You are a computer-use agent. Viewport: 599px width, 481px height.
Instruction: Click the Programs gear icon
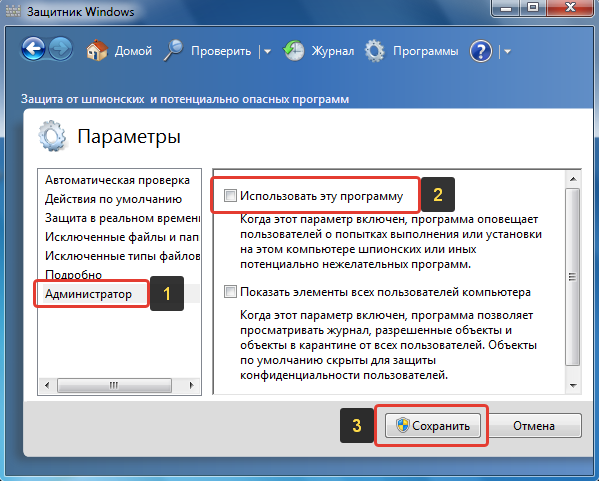[374, 50]
